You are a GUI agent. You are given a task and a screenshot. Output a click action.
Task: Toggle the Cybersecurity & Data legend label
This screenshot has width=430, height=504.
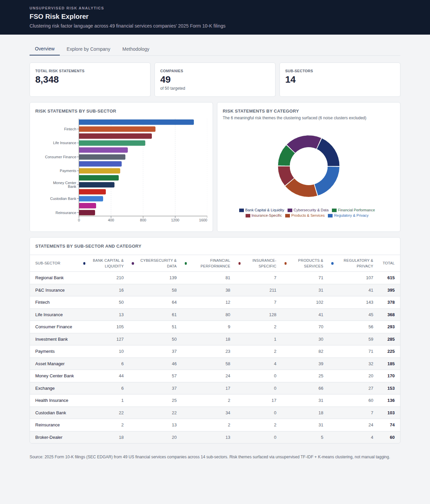pos(311,210)
